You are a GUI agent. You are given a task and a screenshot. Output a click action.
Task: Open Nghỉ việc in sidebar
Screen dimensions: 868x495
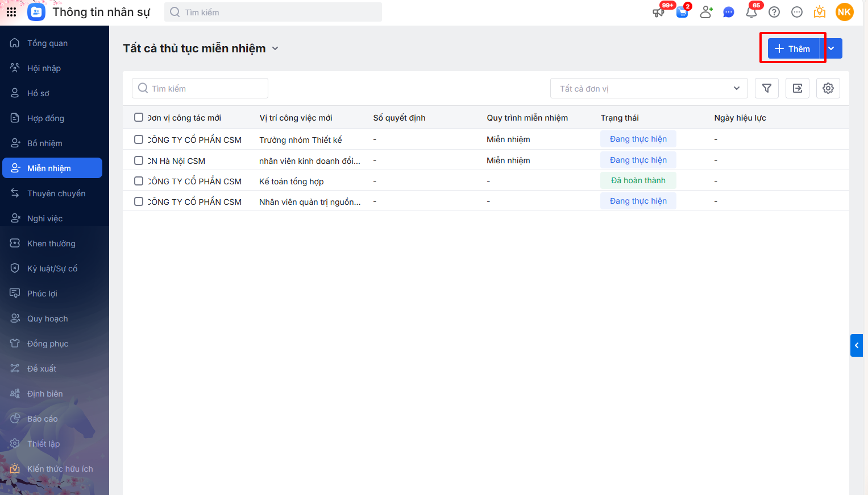coord(52,218)
